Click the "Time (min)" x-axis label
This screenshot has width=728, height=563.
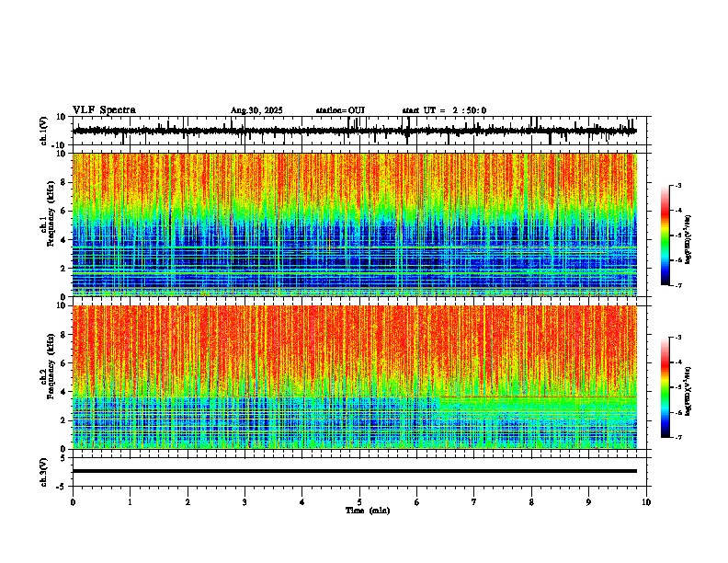click(368, 511)
